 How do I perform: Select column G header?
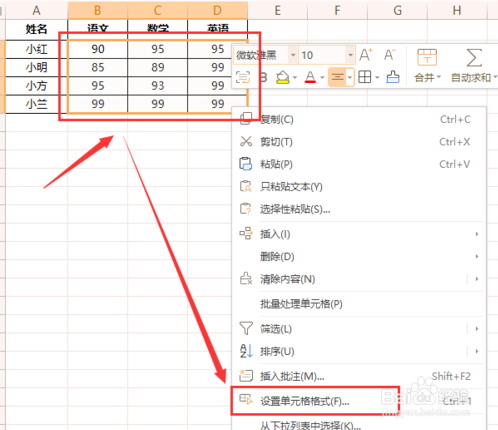point(397,10)
